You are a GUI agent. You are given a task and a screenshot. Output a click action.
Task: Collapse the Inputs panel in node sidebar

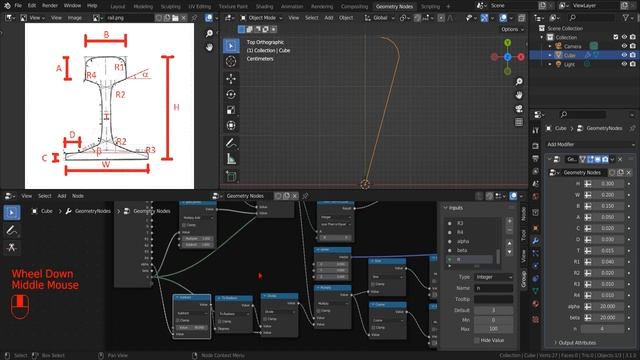coord(446,208)
